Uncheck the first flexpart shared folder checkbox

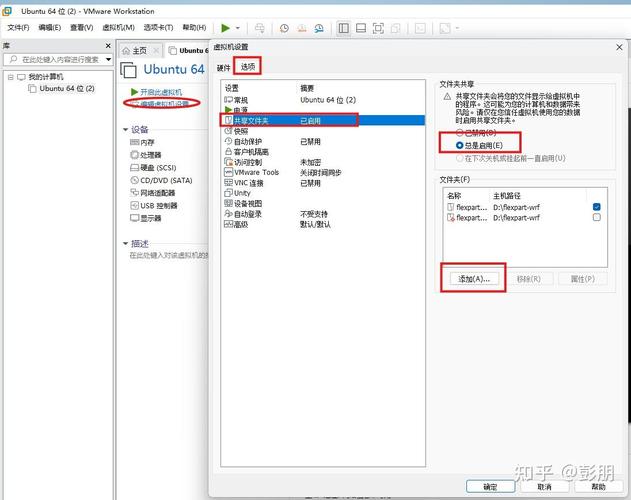click(597, 207)
